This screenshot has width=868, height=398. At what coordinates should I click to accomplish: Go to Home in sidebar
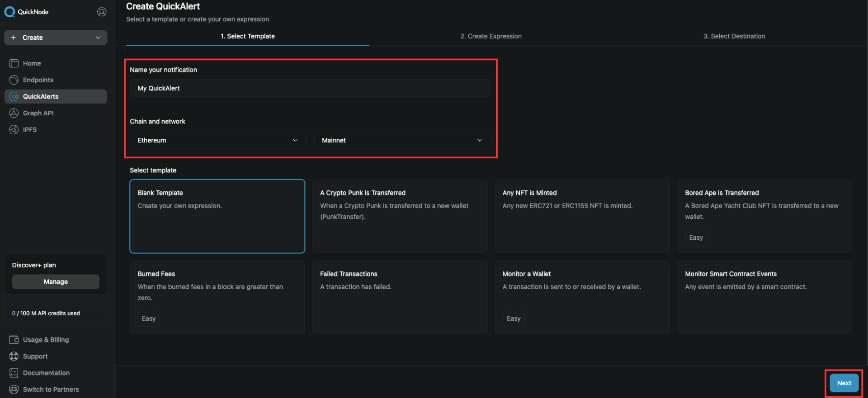56,63
